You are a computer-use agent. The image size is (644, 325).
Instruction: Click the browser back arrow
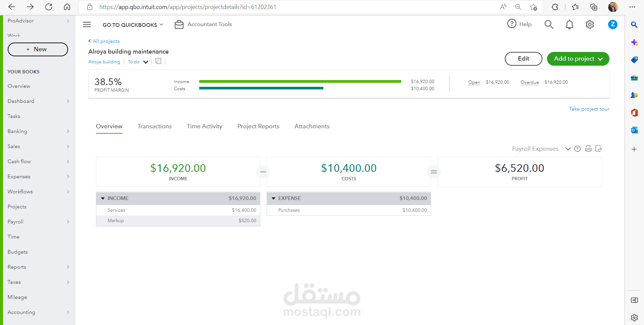tap(12, 7)
